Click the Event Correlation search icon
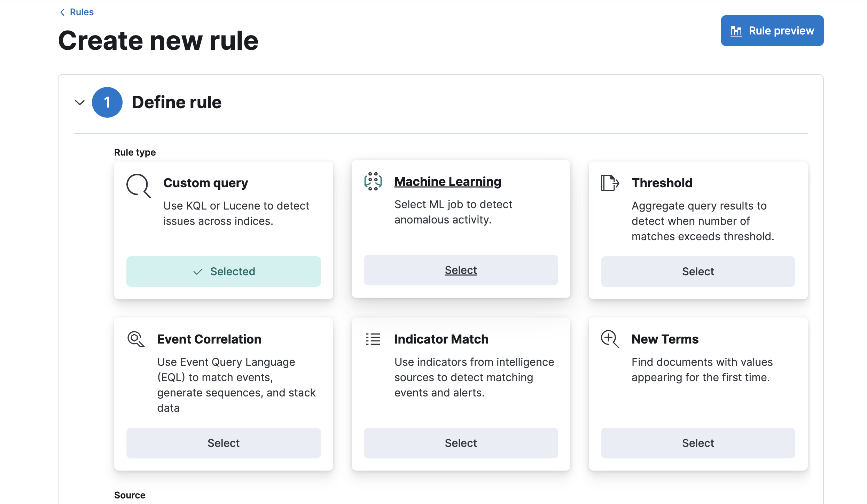The width and height of the screenshot is (867, 504). tap(136, 339)
